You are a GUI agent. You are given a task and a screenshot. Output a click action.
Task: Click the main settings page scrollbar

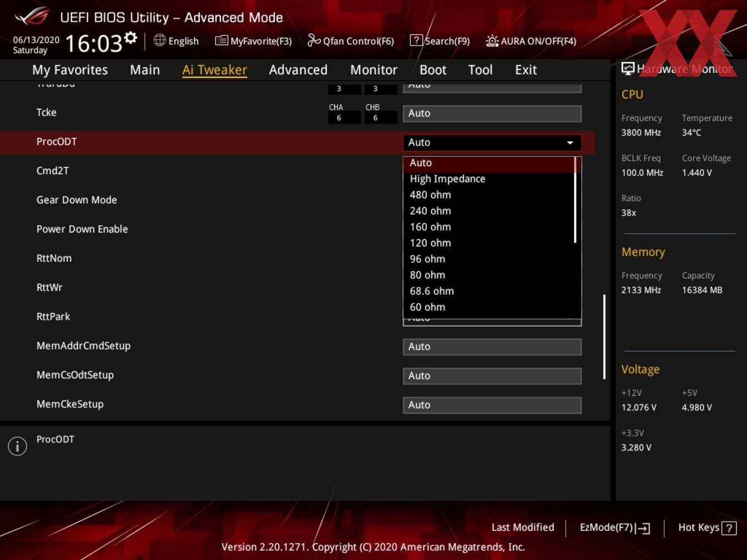click(604, 337)
